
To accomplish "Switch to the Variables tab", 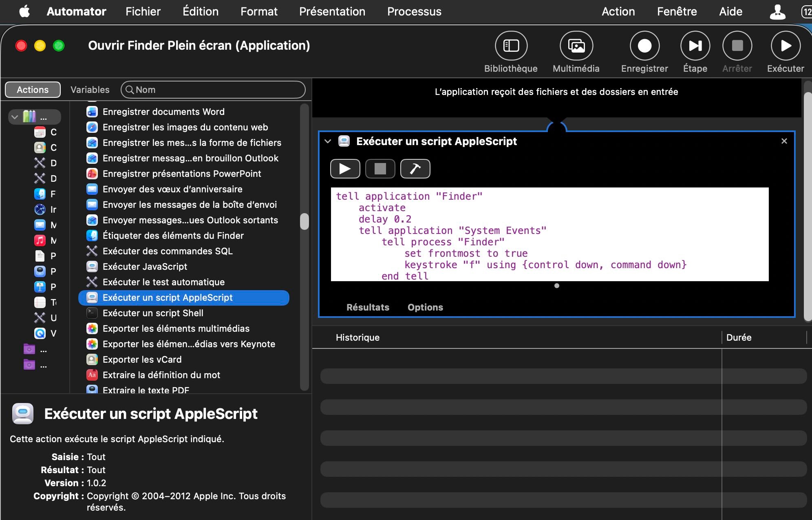I will 90,90.
